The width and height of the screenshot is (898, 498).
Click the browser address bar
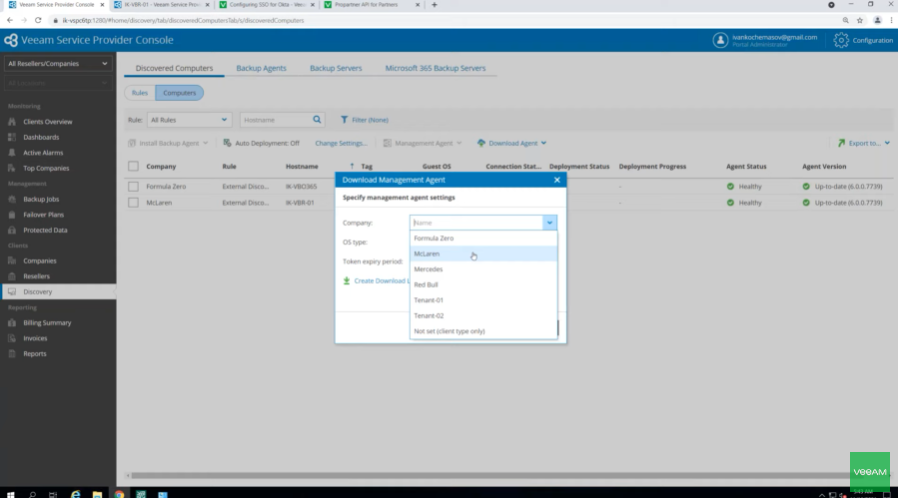(447, 20)
